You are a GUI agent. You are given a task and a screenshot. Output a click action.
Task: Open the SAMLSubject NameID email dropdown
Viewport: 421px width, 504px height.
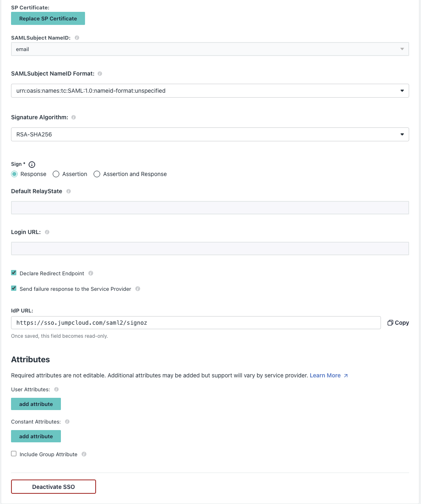(210, 49)
